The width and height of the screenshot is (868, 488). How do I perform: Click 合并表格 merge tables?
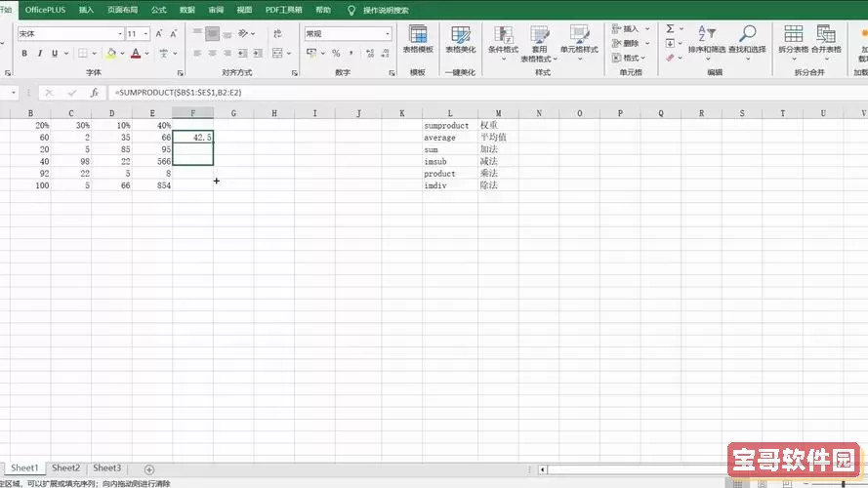click(x=826, y=42)
